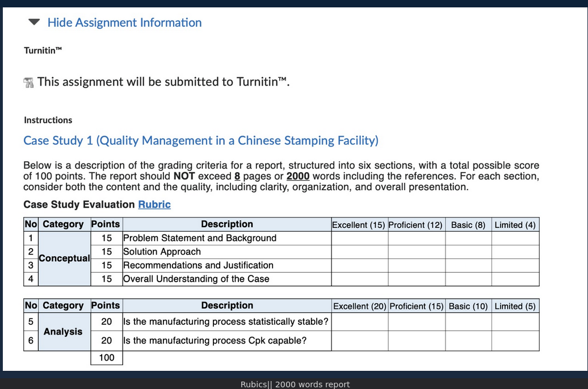Click the Case Study 1 title heading
Screen dimensions: 588x389
point(200,140)
